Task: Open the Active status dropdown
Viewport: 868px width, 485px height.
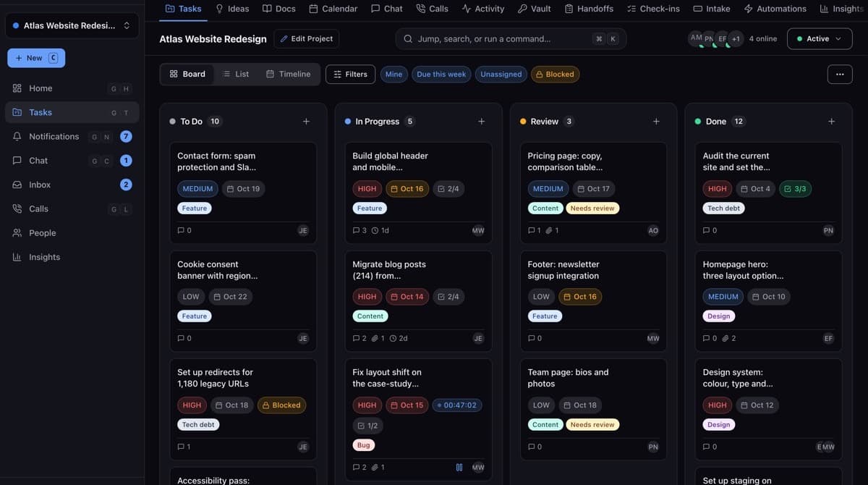Action: (x=820, y=38)
